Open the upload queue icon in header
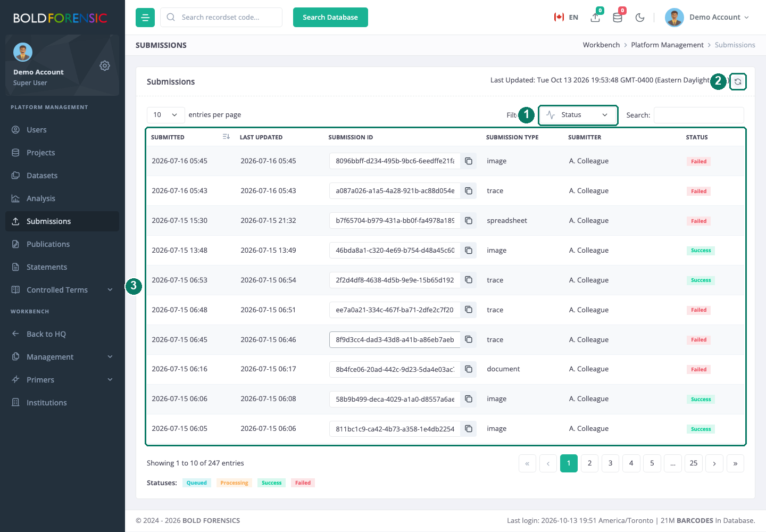 pyautogui.click(x=596, y=17)
